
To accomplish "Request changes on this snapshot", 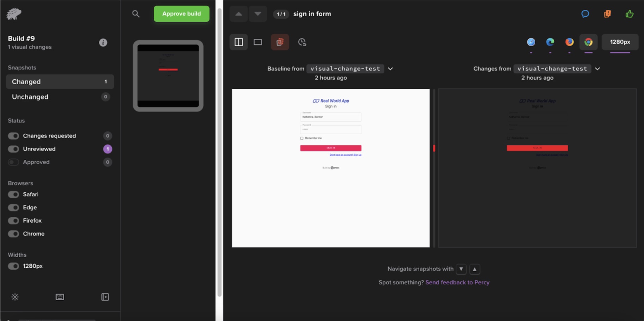I will tap(607, 14).
